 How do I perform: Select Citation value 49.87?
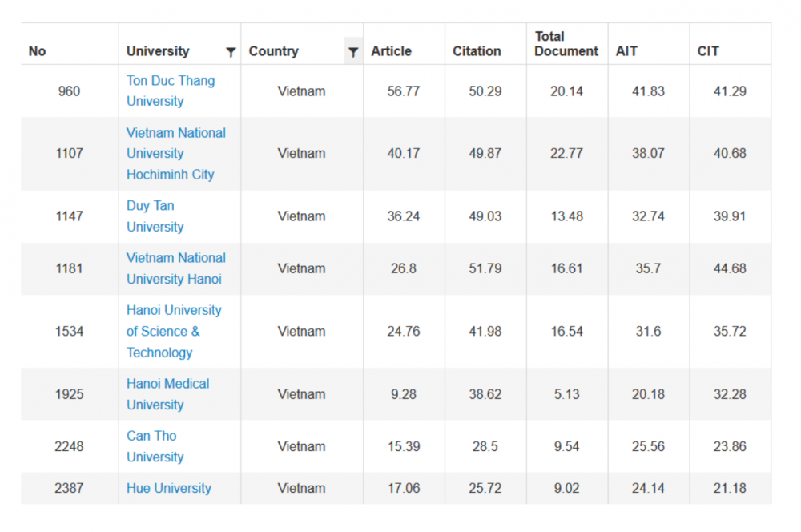485,153
